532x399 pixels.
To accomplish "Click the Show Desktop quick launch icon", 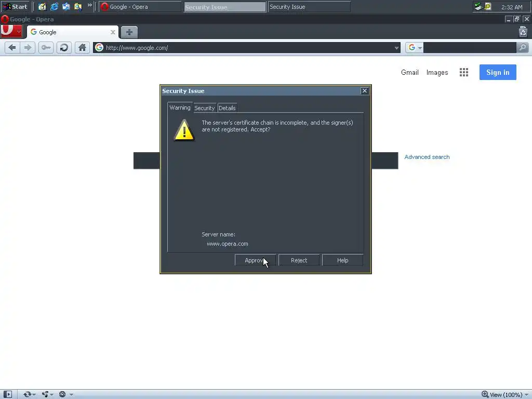I will [66, 6].
